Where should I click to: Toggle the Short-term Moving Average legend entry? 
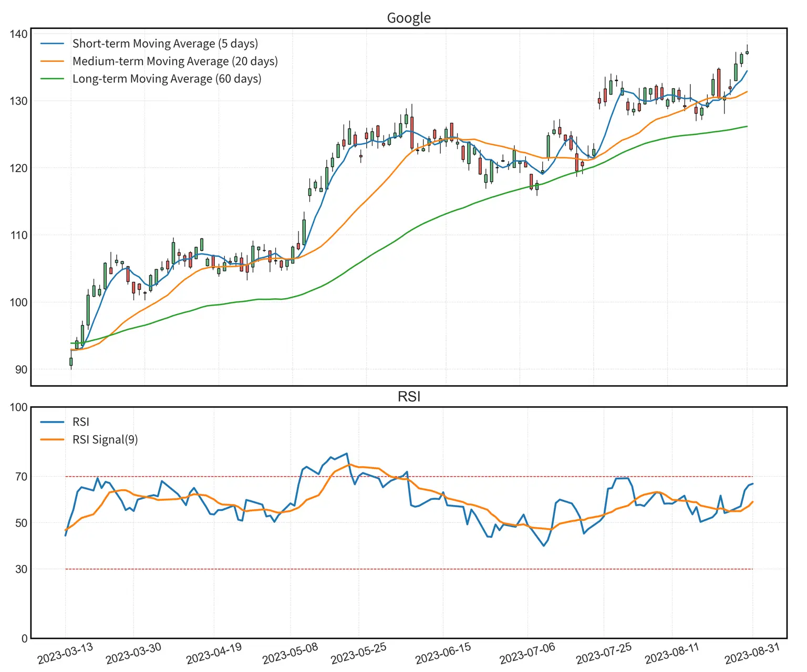[x=166, y=44]
